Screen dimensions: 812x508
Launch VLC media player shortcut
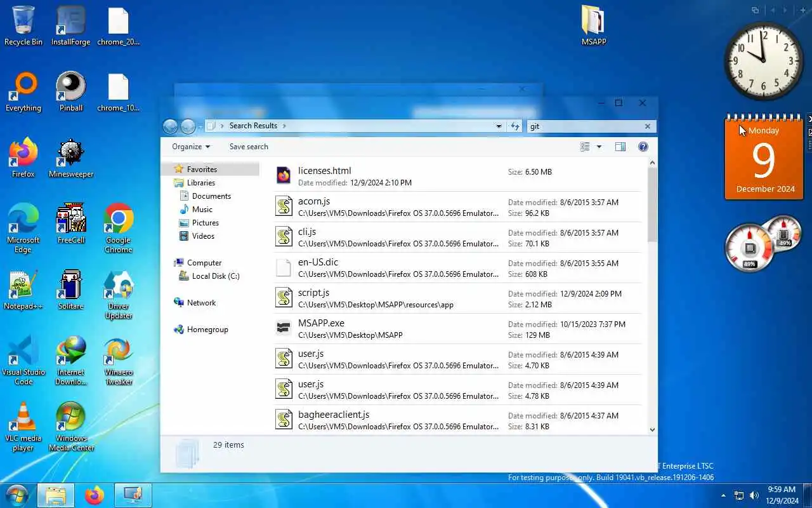pyautogui.click(x=23, y=427)
